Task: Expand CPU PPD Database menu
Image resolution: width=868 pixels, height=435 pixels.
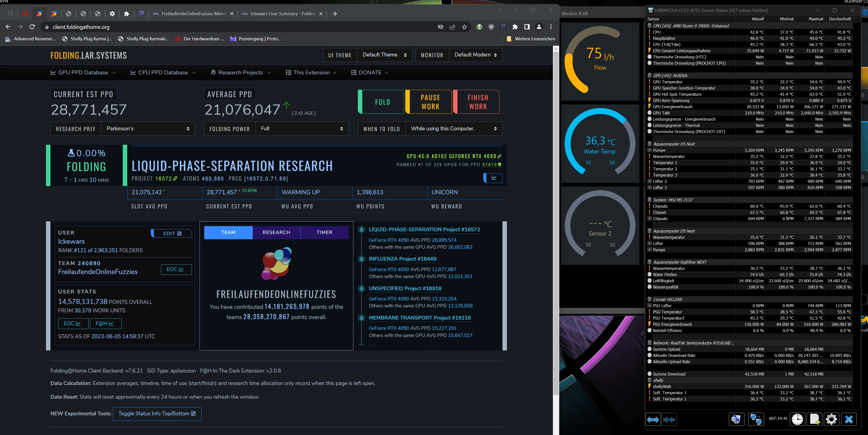Action: click(163, 73)
